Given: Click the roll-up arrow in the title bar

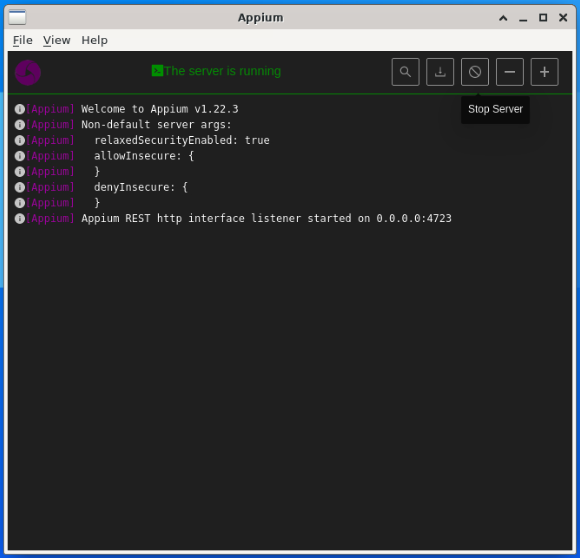Looking at the screenshot, I should tap(503, 18).
